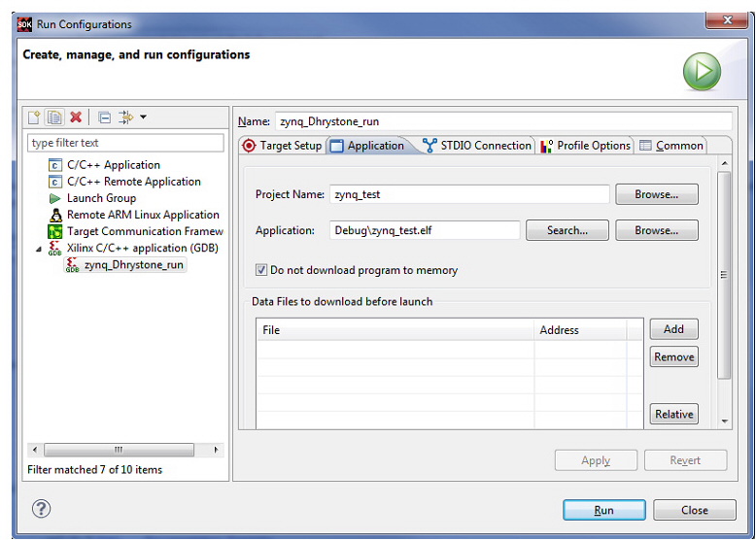Select Launch Group configuration type
The width and height of the screenshot is (756, 540).
point(101,198)
